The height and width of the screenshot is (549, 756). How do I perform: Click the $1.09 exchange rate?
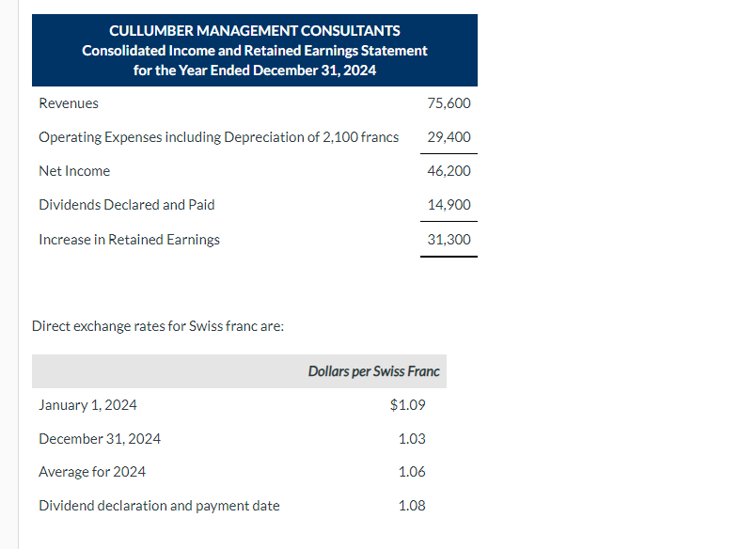(x=408, y=405)
